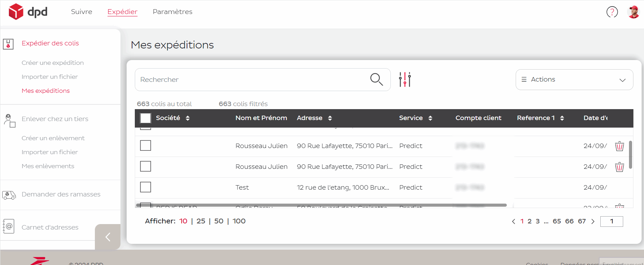Go to page 3

[x=538, y=221]
